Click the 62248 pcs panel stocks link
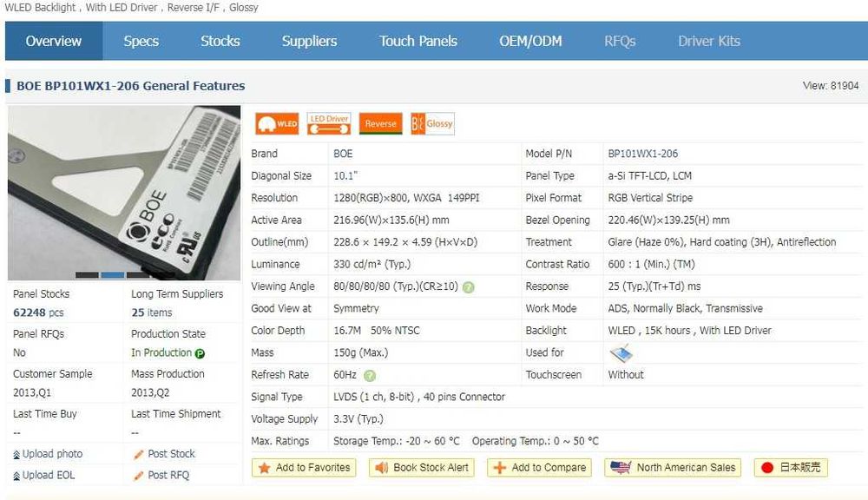The height and width of the screenshot is (500, 868). pos(38,312)
